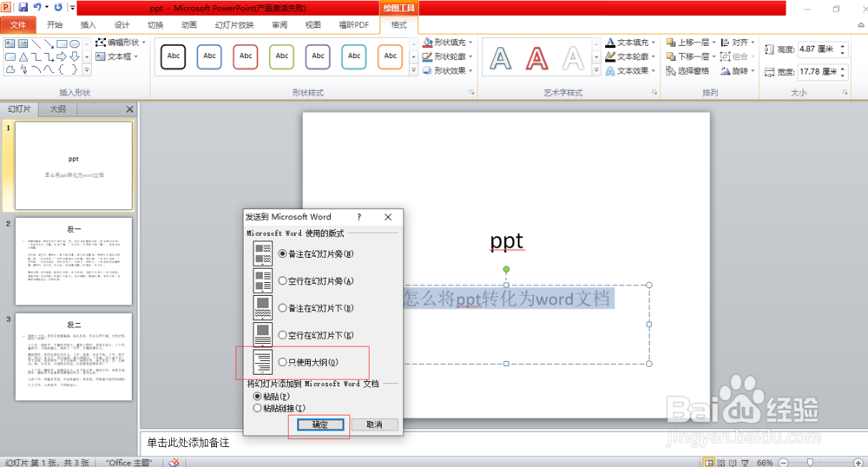Click zoom in plus button
Image resolution: width=868 pixels, height=467 pixels.
858,463
